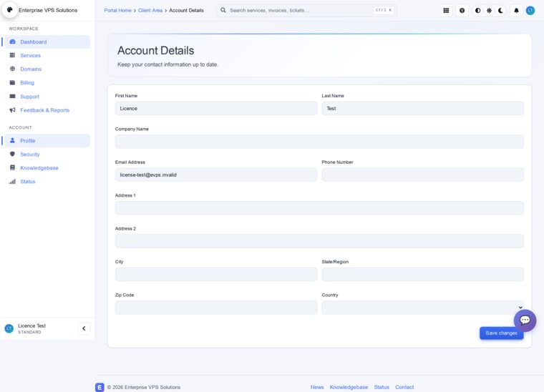Open Feedback & Reports in sidebar
Image resolution: width=544 pixels, height=392 pixels.
pyautogui.click(x=47, y=110)
